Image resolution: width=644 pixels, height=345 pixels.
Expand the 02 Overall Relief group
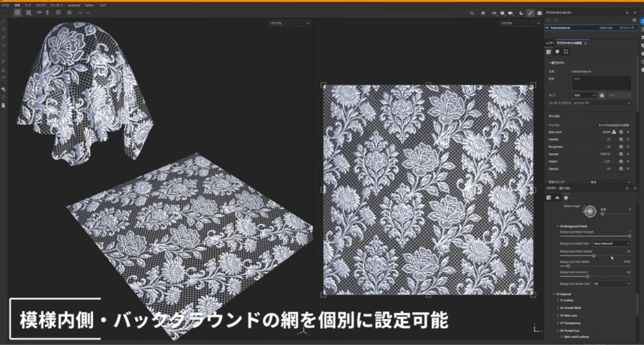(558, 308)
